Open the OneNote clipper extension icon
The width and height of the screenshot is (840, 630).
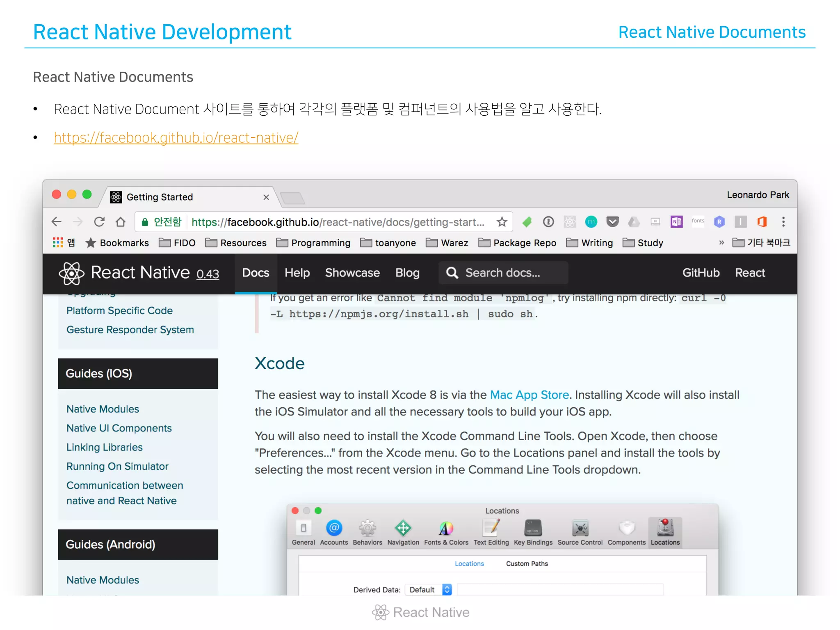677,222
